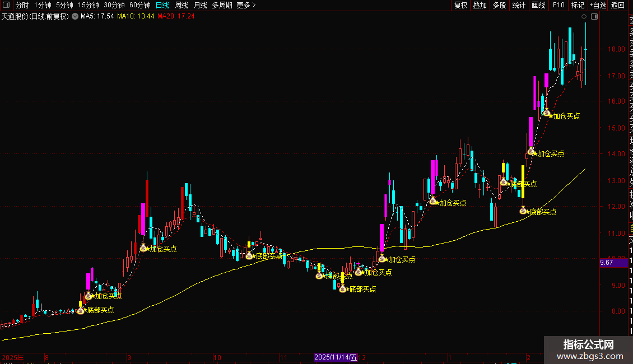Select the 1分钟 period
The image size is (633, 364).
43,5
